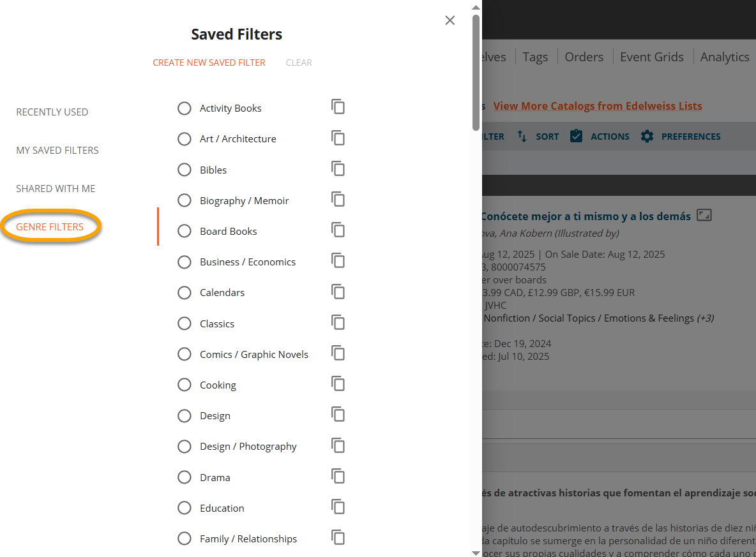Select the Activity Books radio button

(x=184, y=108)
